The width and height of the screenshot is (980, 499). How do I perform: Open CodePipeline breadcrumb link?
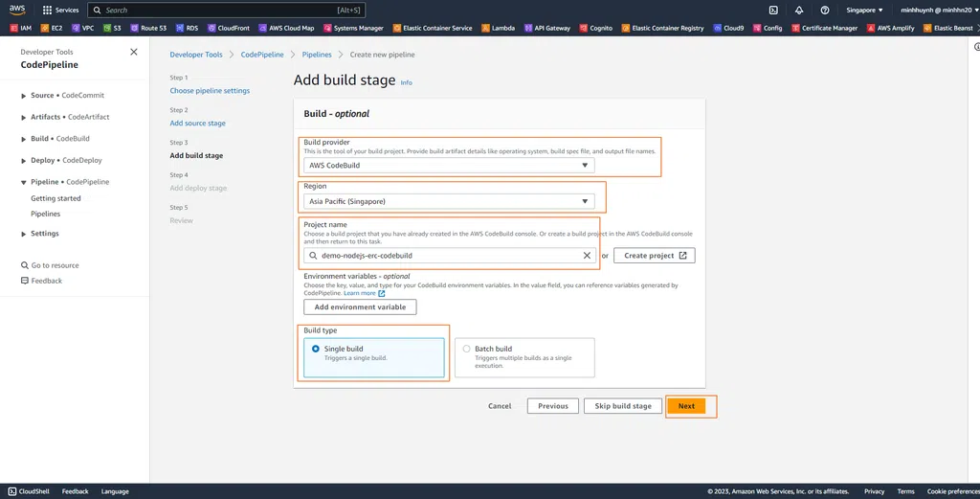[x=262, y=55]
